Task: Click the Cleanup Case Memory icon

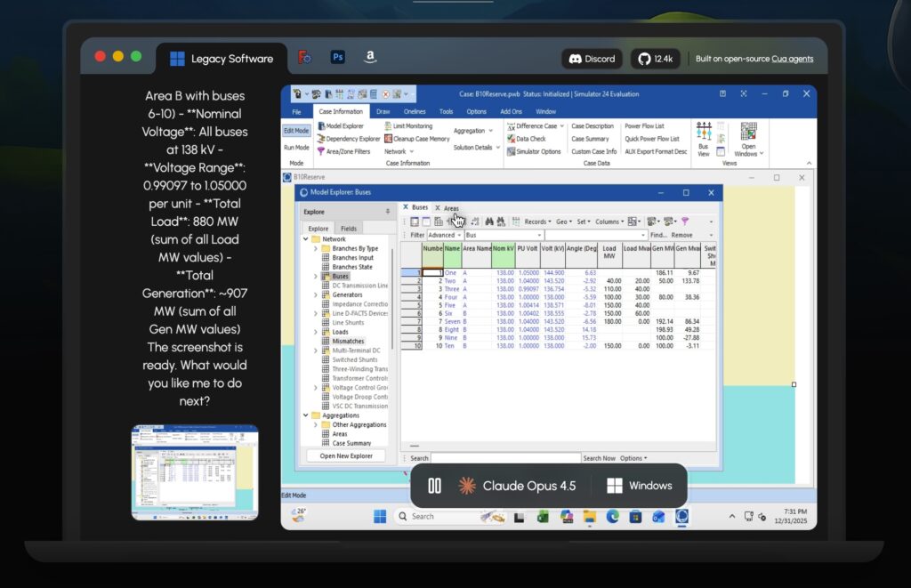Action: tap(421, 139)
